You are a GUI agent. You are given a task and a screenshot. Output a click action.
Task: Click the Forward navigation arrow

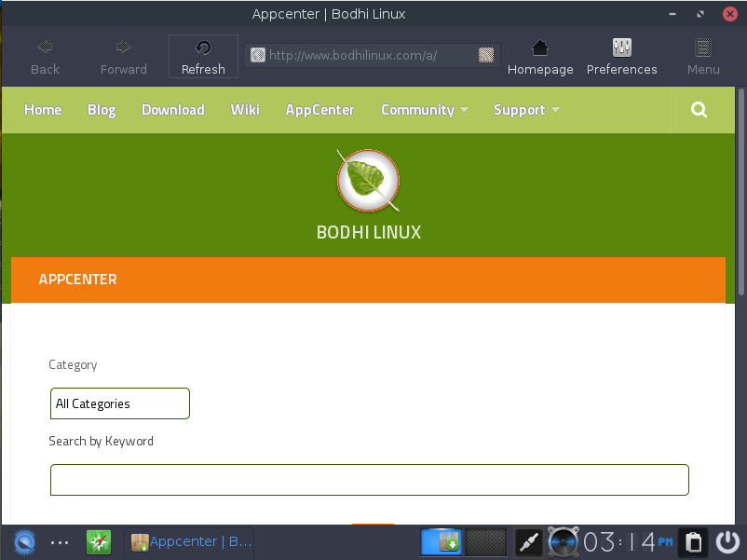point(123,57)
